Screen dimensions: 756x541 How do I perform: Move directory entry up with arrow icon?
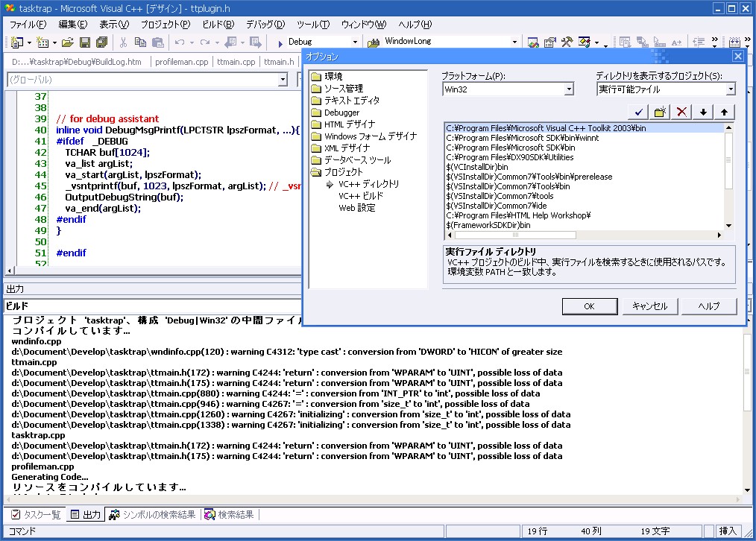[x=724, y=112]
